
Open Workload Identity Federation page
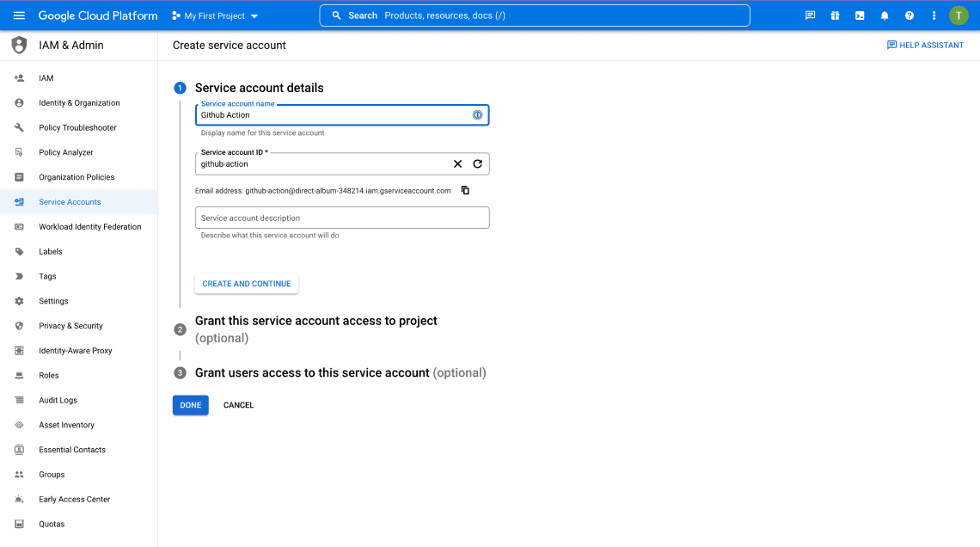89,226
